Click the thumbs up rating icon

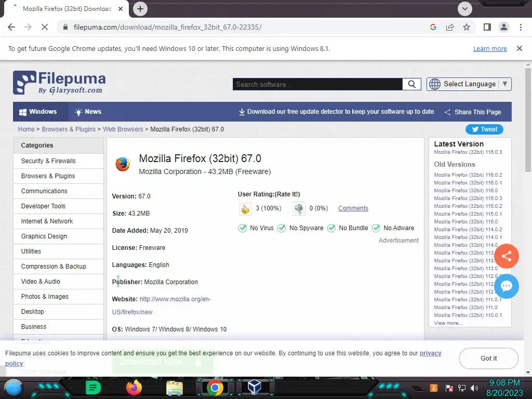[x=245, y=209]
